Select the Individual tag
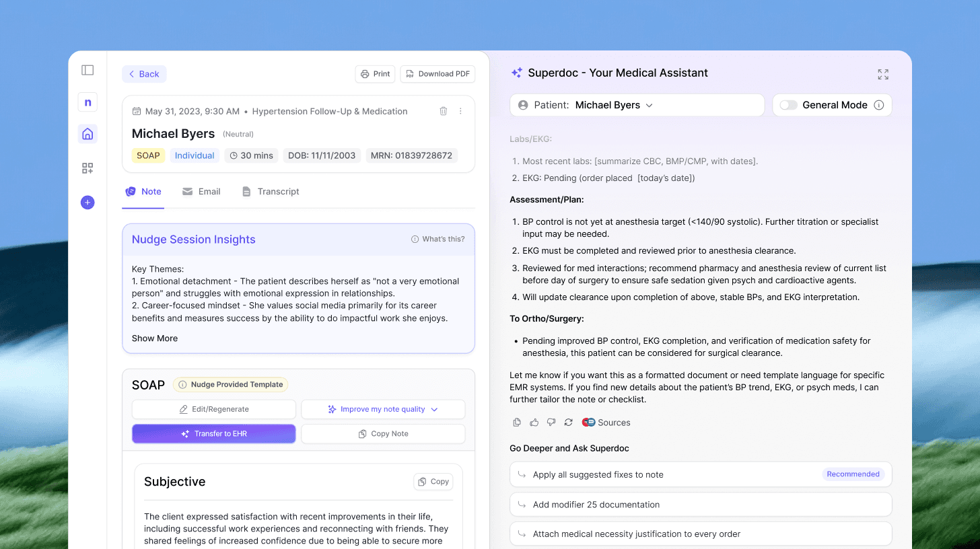The width and height of the screenshot is (980, 549). click(195, 155)
